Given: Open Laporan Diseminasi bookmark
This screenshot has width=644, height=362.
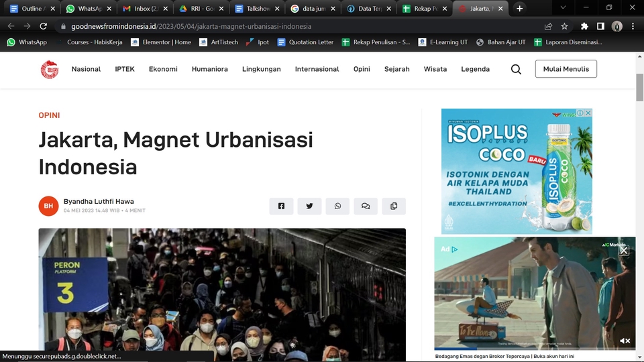Looking at the screenshot, I should [x=568, y=42].
